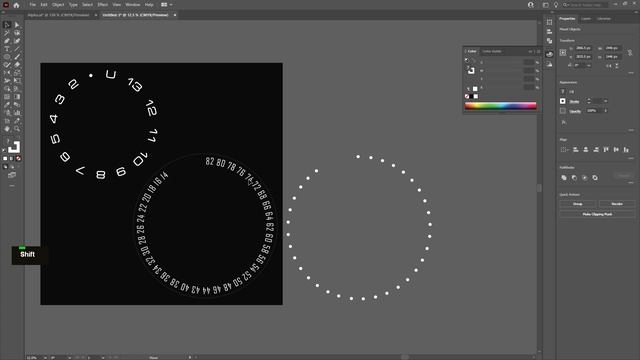640x360 pixels.
Task: Pick a color from the spectrum bar
Action: coord(500,106)
